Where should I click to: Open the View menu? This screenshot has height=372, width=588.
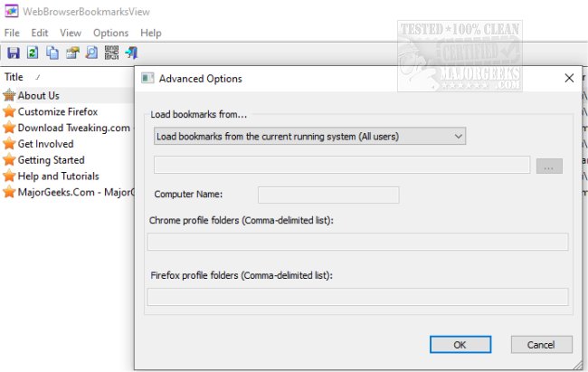[71, 33]
